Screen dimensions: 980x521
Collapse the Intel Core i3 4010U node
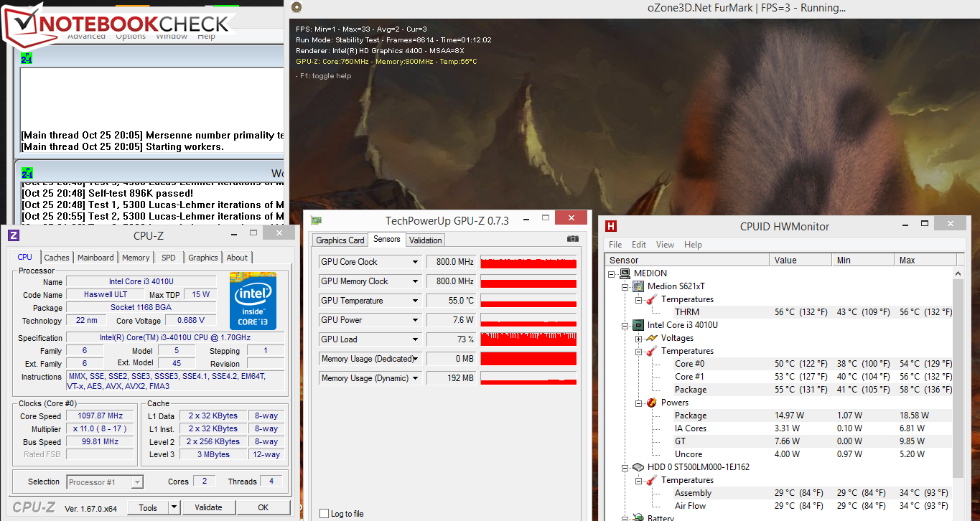click(625, 325)
